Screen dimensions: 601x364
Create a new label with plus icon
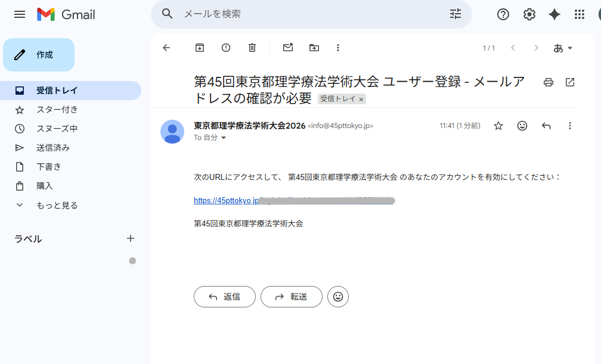click(131, 238)
